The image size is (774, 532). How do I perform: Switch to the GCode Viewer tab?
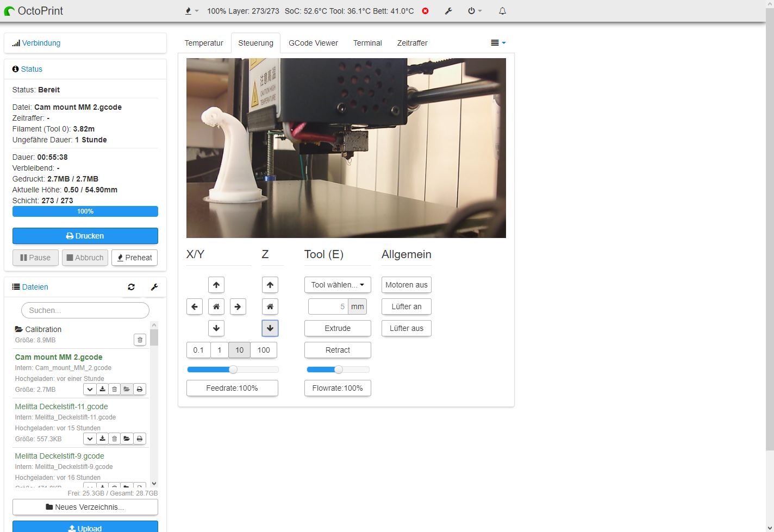tap(313, 43)
